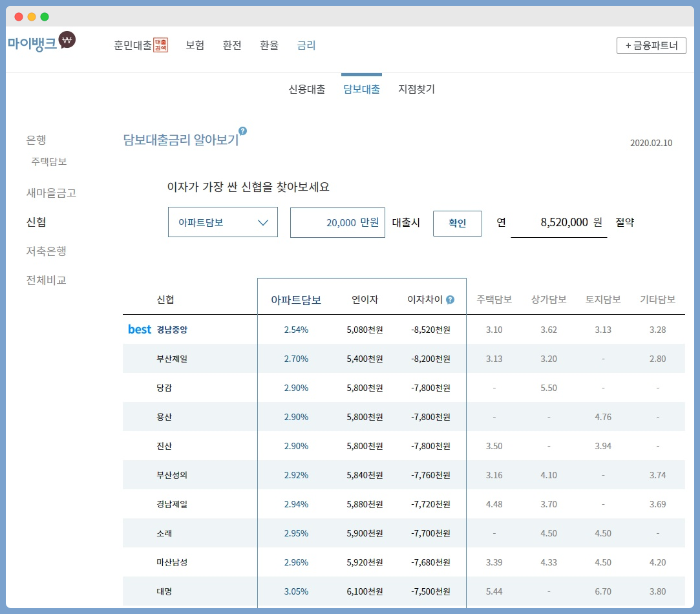Click the 용산 row name

point(164,417)
